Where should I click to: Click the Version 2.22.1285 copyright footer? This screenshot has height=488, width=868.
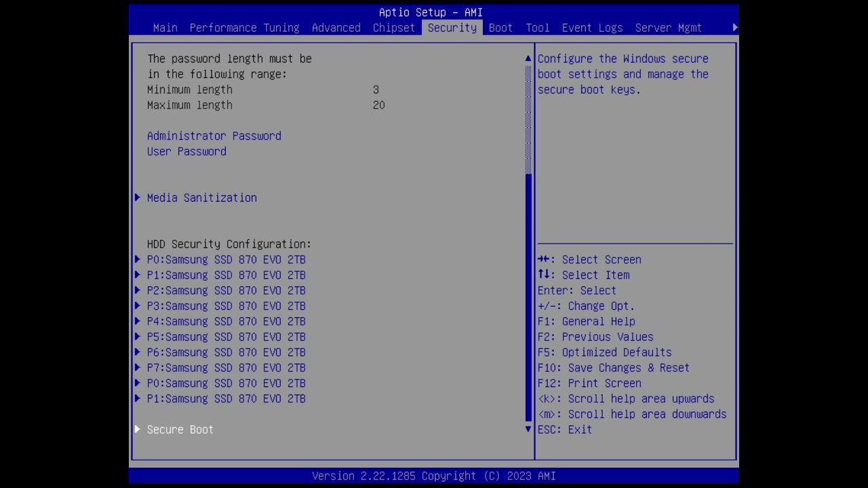(434, 476)
